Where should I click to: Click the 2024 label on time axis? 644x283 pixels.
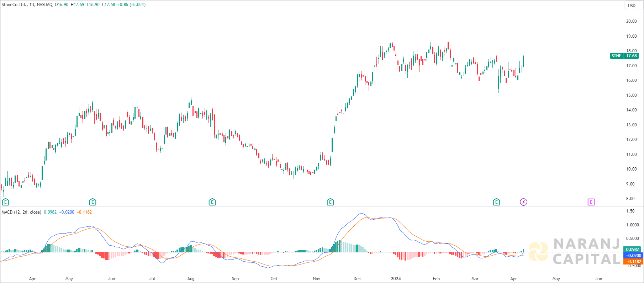click(396, 279)
